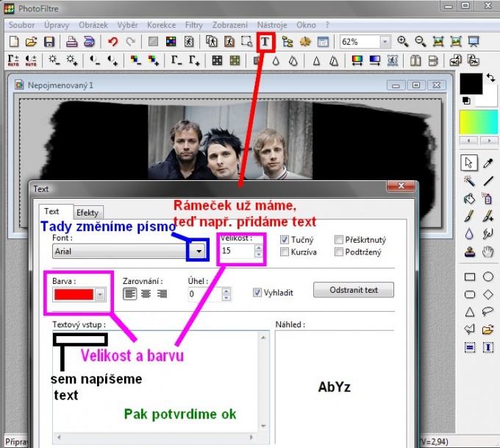Open the Soubor menu
The height and width of the screenshot is (448, 500).
21,25
